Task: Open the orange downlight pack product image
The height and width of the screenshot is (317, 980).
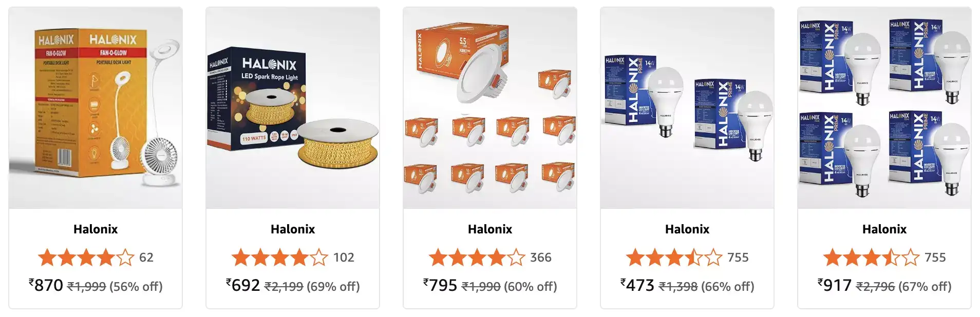Action: pyautogui.click(x=490, y=108)
